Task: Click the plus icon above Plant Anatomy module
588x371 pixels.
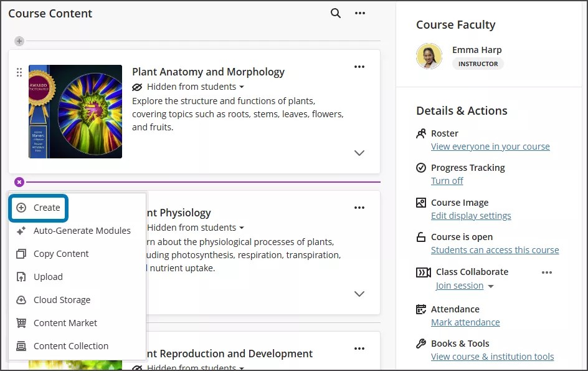Action: tap(19, 41)
